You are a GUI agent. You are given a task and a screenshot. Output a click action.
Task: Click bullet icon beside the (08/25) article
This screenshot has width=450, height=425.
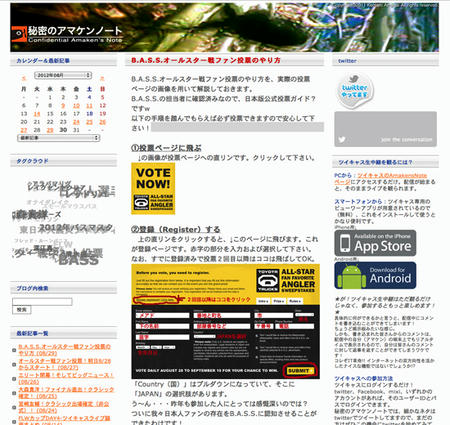[x=14, y=393]
